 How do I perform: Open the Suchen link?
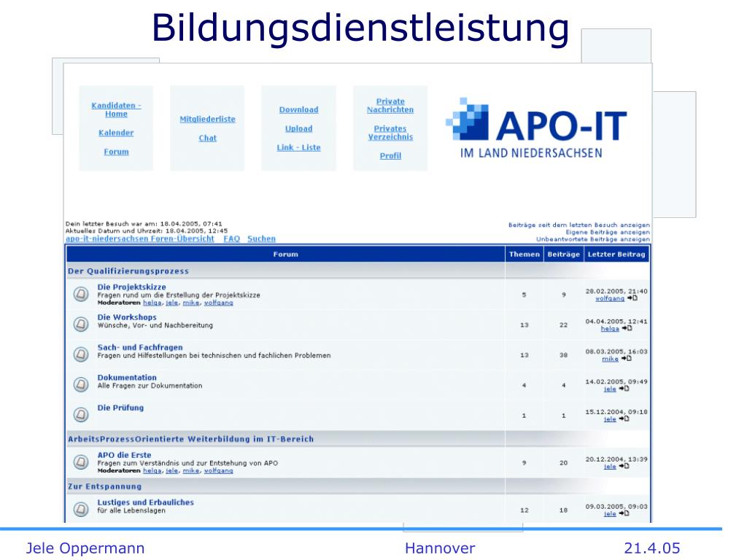click(261, 238)
